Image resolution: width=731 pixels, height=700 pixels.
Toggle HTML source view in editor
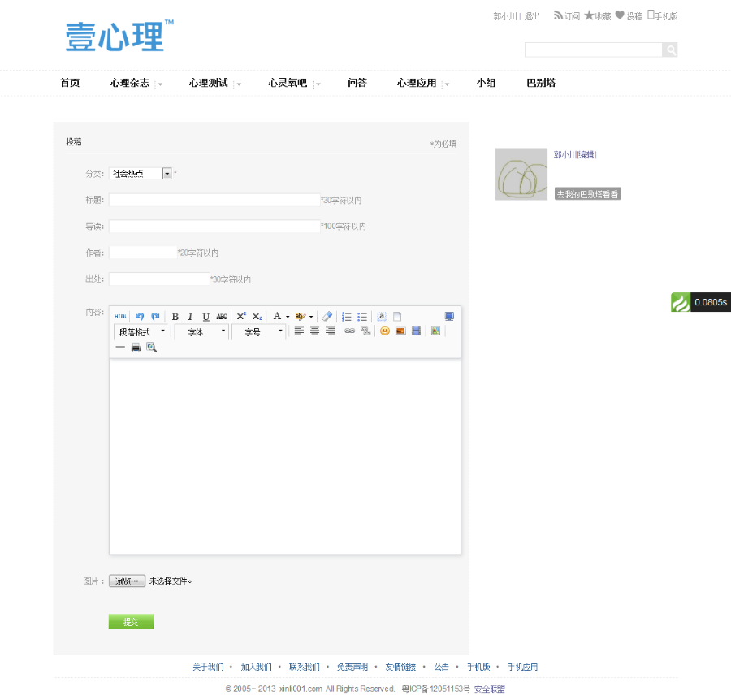(119, 316)
